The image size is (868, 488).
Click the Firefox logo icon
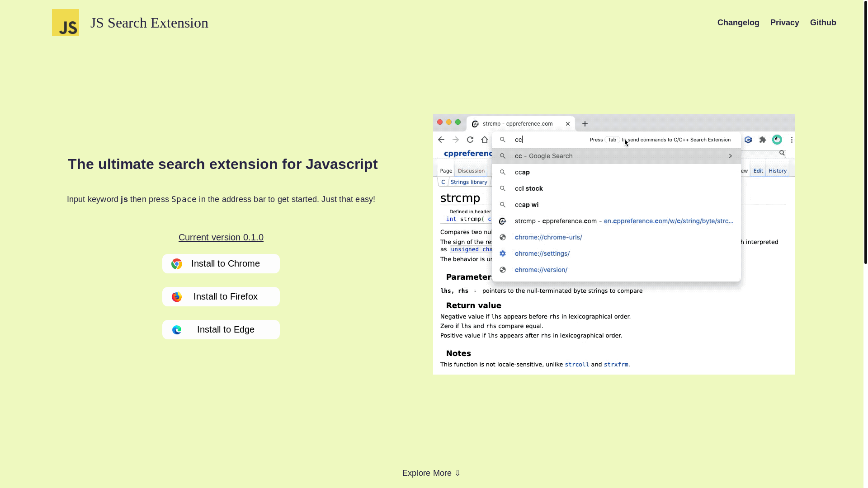pyautogui.click(x=177, y=297)
